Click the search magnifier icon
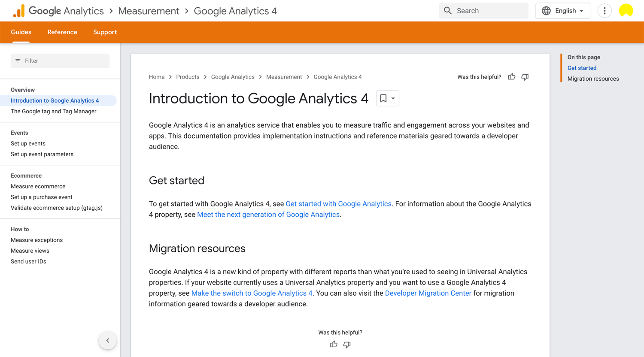This screenshot has width=644, height=357. [x=448, y=11]
